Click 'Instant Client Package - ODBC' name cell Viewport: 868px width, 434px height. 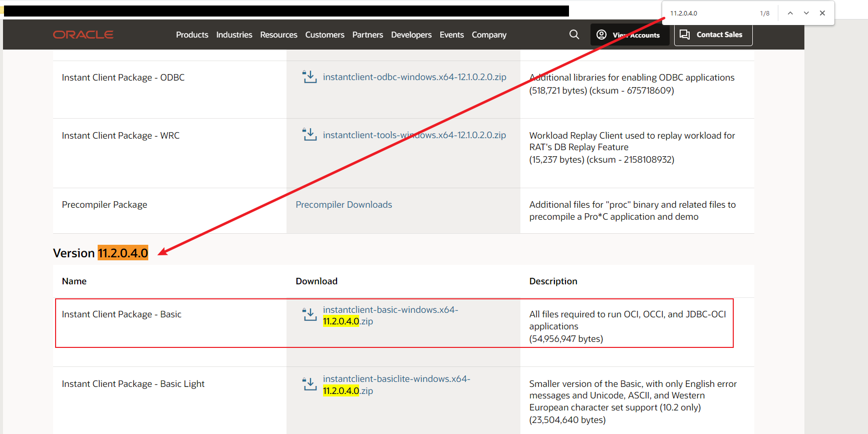(123, 78)
